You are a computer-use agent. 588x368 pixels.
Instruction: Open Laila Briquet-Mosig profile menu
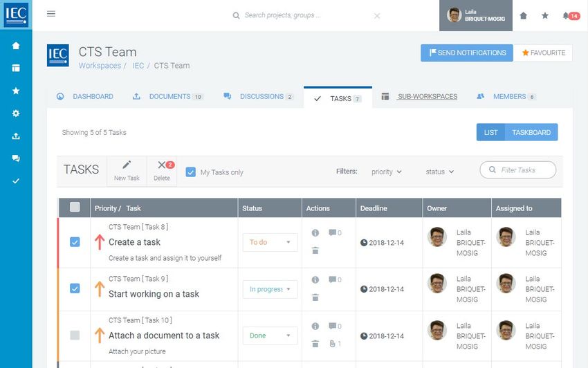pyautogui.click(x=476, y=15)
